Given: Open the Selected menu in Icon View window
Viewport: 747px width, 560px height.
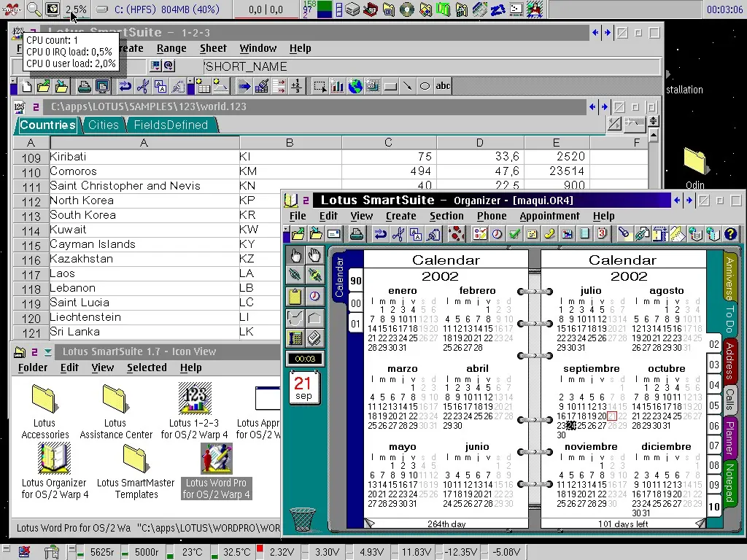Looking at the screenshot, I should click(x=147, y=367).
